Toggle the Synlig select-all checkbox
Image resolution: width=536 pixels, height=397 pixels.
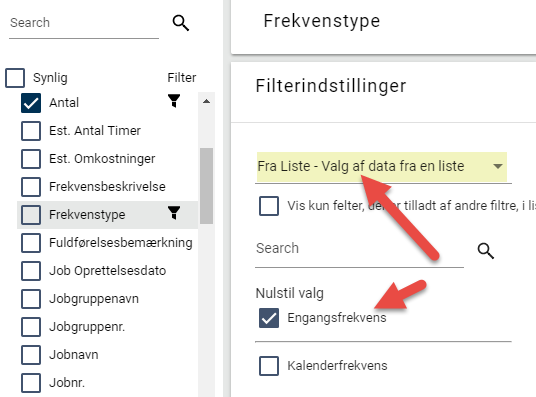[15, 78]
